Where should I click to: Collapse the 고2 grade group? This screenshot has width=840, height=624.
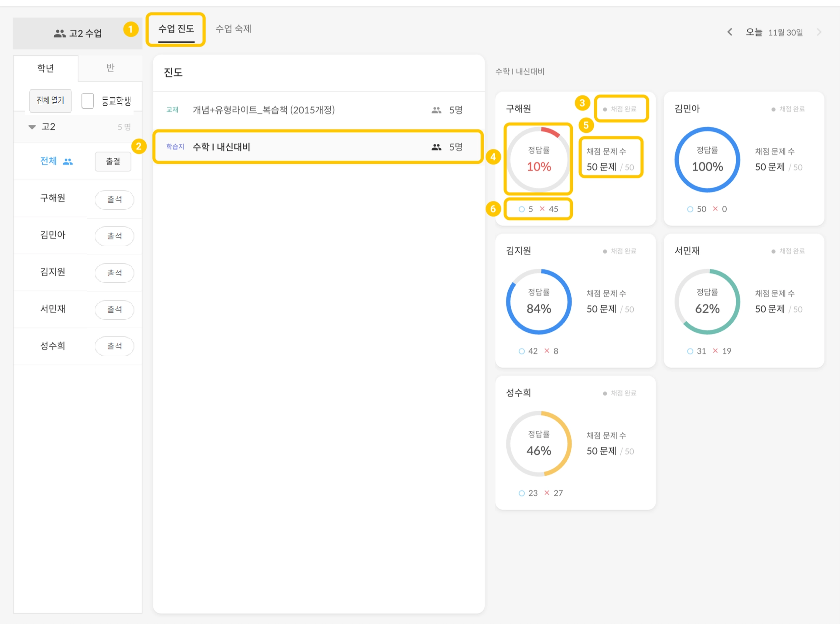(32, 127)
